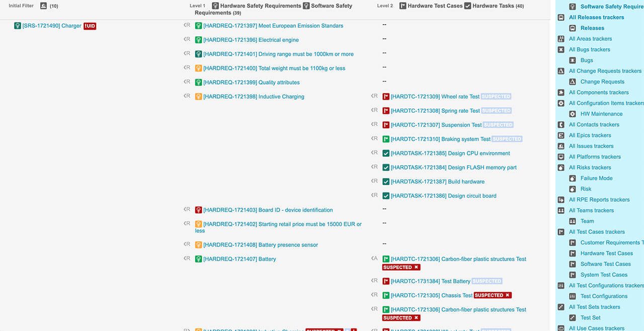Open All Test Configurations trackers
Image resolution: width=644 pixels, height=331 pixels.
606,285
